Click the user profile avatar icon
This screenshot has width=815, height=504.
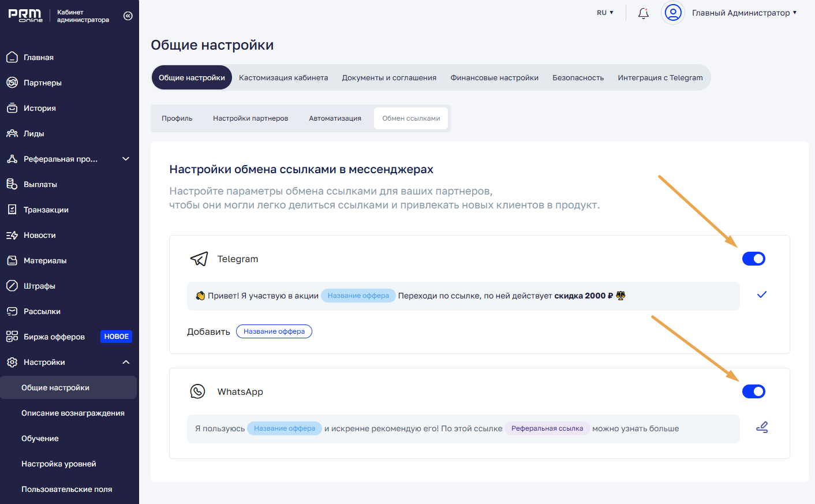pyautogui.click(x=672, y=13)
